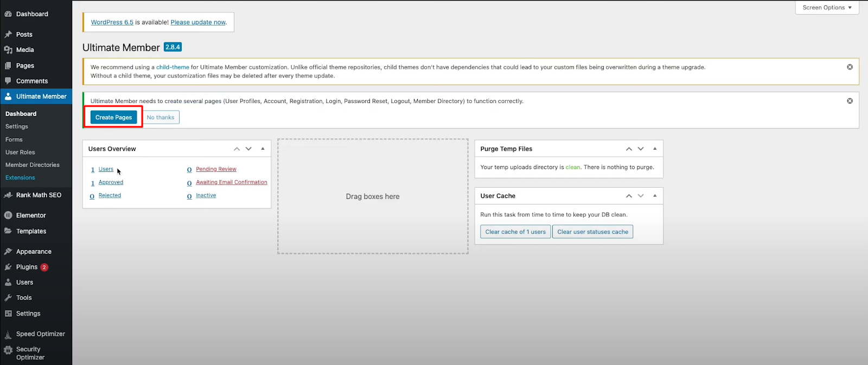The image size is (868, 365).
Task: Click the Appearance paintbrush icon
Action: (x=8, y=252)
